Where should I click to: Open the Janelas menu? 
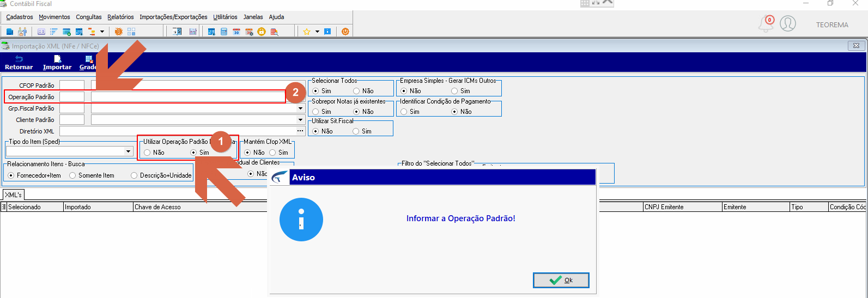pos(253,17)
